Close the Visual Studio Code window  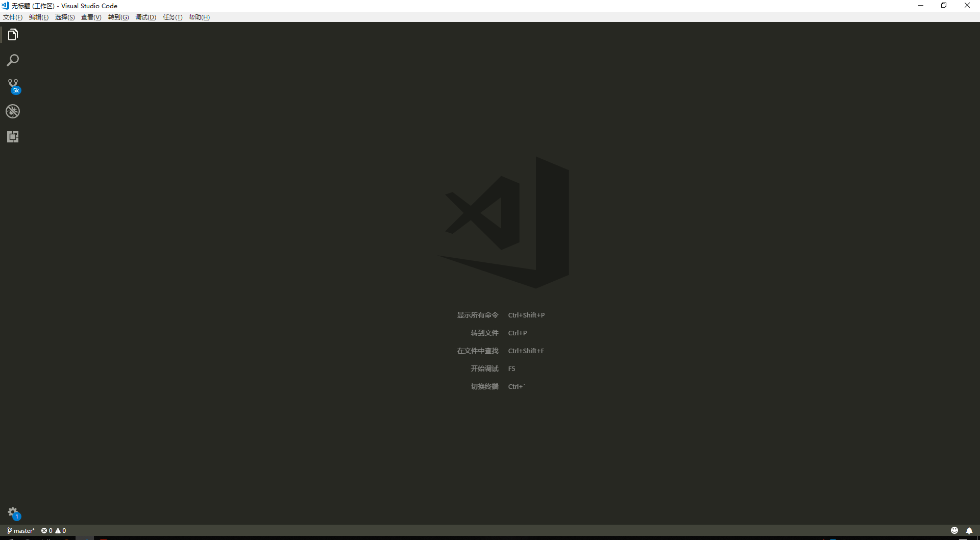pos(967,6)
